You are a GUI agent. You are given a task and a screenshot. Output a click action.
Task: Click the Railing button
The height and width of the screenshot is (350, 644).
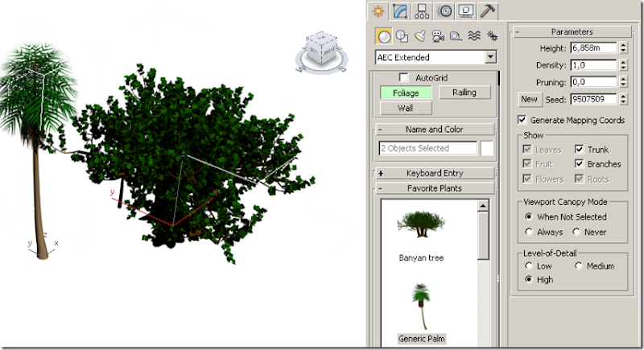tap(464, 93)
